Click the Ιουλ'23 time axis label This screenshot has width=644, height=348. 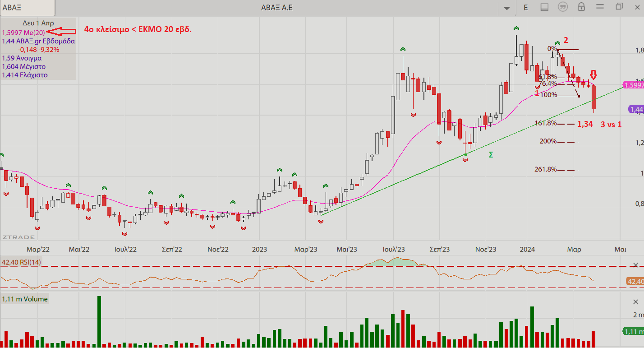tap(394, 249)
